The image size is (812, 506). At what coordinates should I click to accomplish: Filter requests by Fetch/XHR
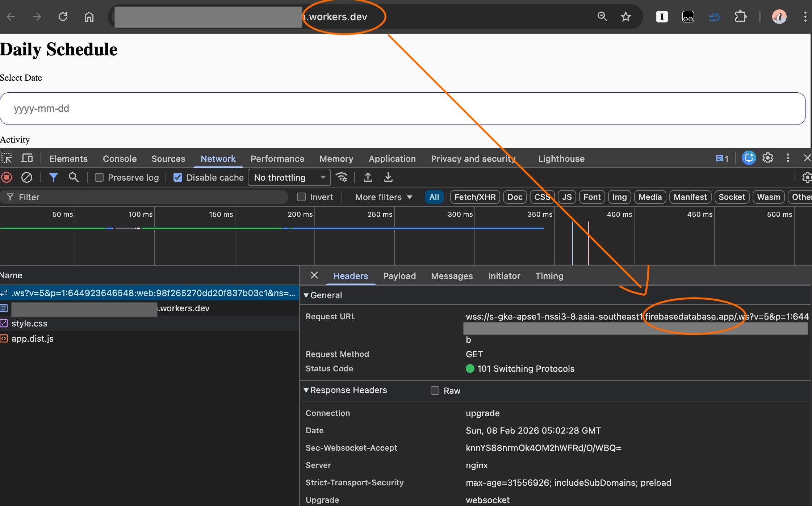click(475, 197)
